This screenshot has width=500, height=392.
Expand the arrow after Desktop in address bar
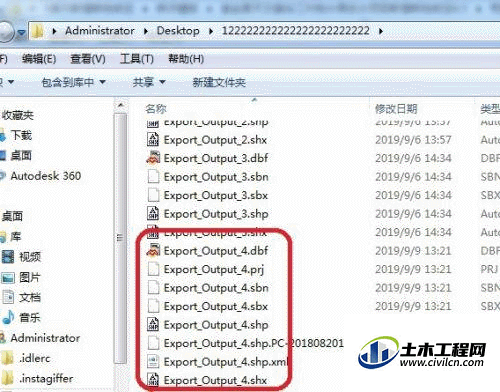tap(211, 31)
